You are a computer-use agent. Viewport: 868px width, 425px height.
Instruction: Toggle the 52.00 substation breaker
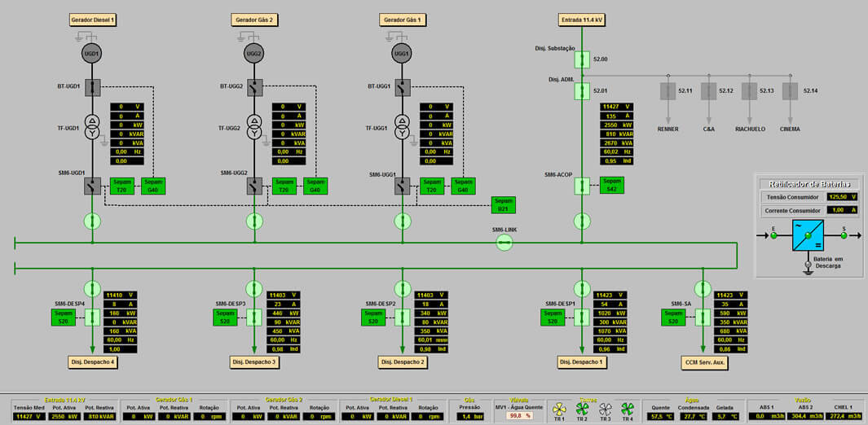coord(581,59)
